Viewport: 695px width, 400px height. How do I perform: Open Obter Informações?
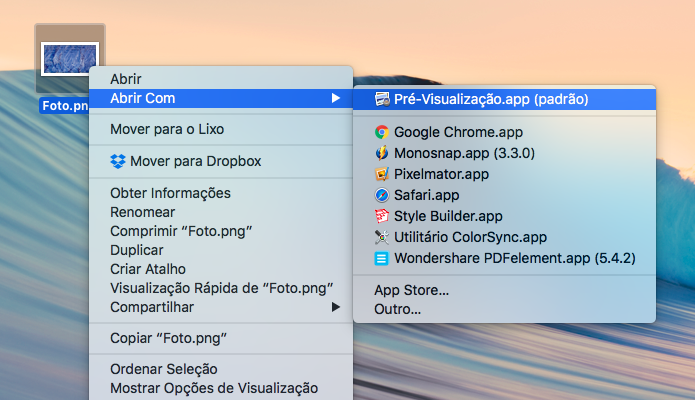[221, 193]
